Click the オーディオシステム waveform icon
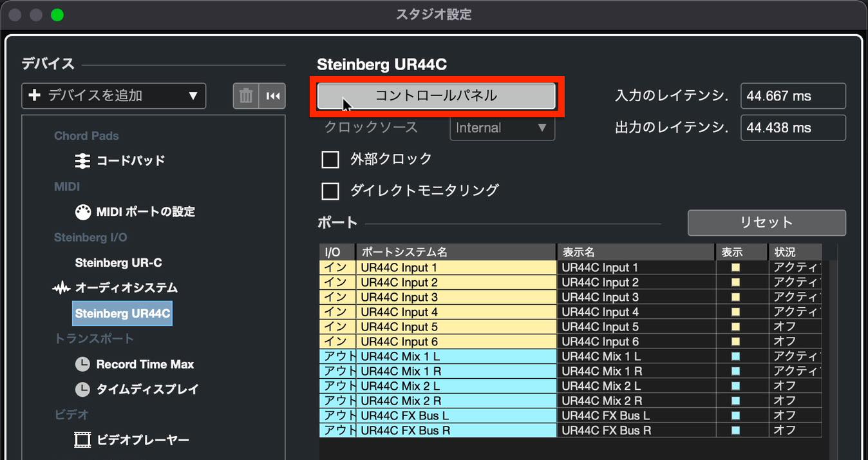868x460 pixels. [x=61, y=289]
